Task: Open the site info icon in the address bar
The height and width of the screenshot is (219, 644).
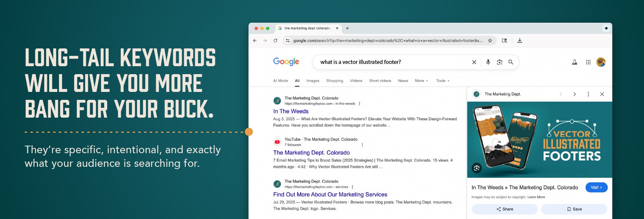Action: tap(288, 40)
